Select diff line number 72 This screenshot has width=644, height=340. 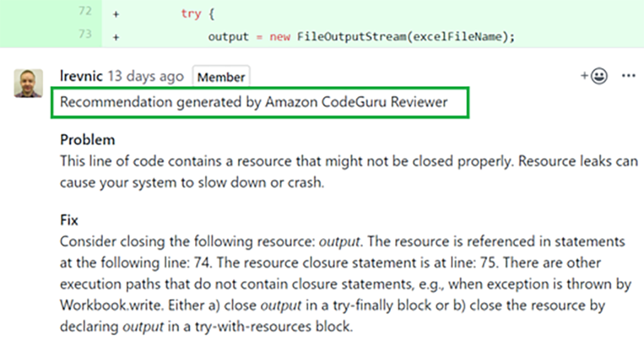point(86,13)
